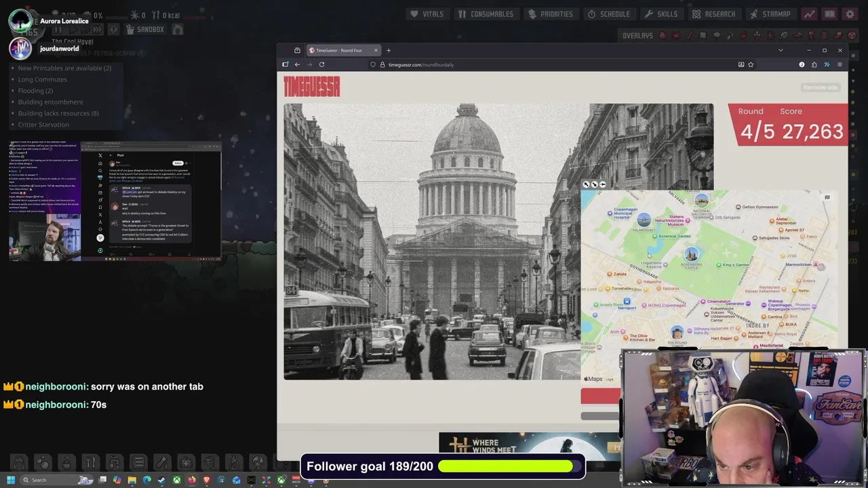The width and height of the screenshot is (868, 488).
Task: Open the Priorities panel
Action: click(550, 14)
